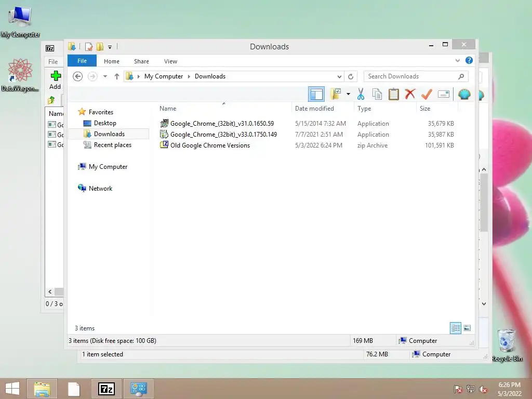Open the File ribbon tab

tap(82, 61)
